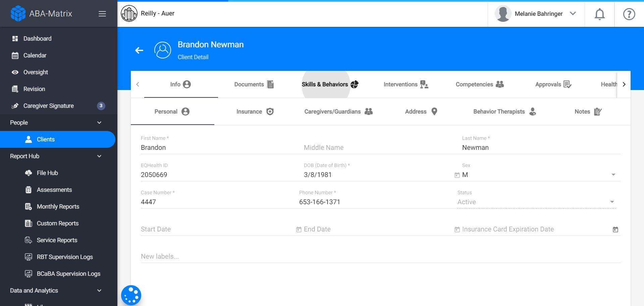Click the Start Date calendar icon
Image resolution: width=644 pixels, height=306 pixels.
[299, 229]
